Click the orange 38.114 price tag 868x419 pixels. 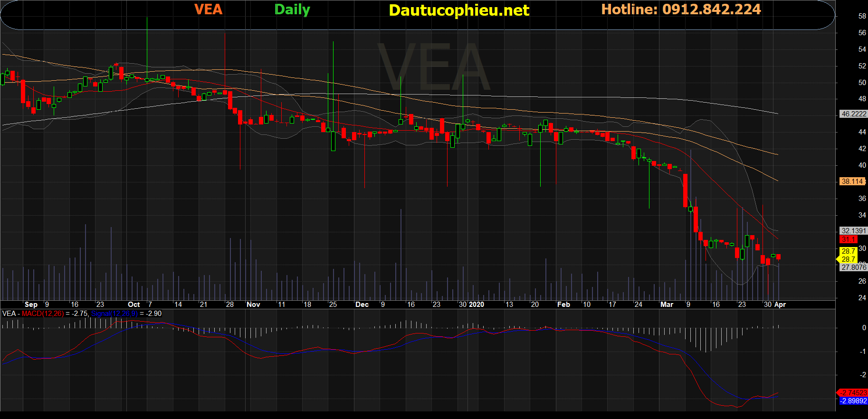coord(852,181)
